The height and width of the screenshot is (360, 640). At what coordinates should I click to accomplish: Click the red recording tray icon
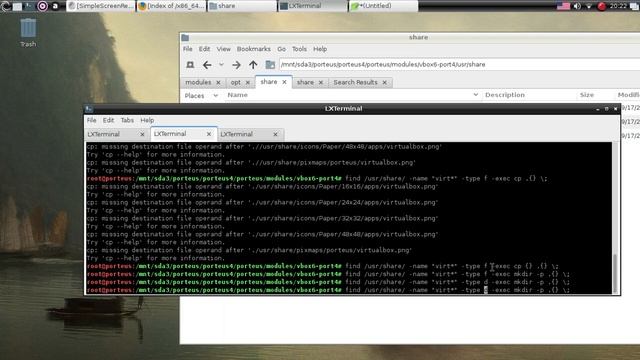(x=602, y=6)
